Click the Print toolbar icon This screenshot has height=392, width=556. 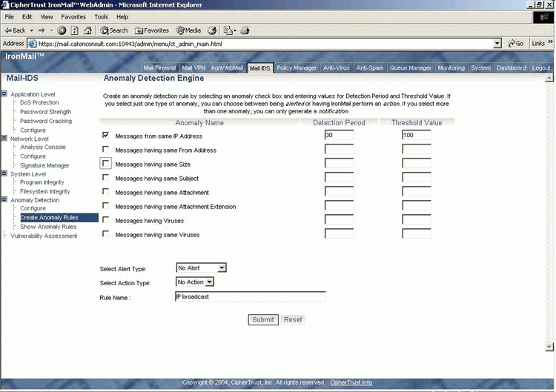pyautogui.click(x=245, y=30)
